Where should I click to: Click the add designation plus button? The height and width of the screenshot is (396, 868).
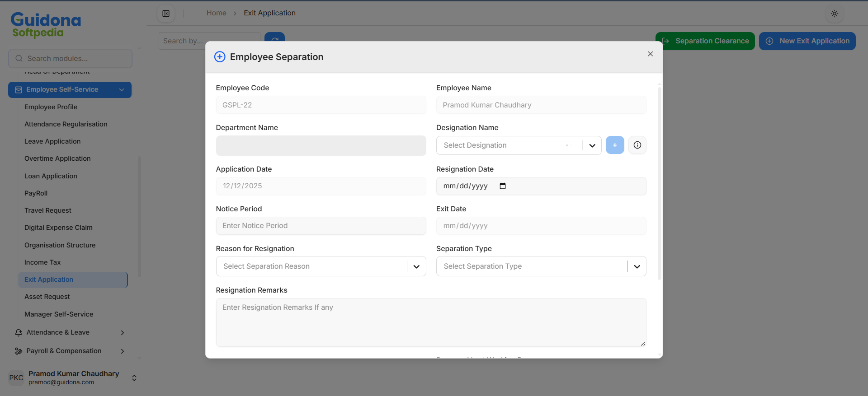(x=615, y=145)
